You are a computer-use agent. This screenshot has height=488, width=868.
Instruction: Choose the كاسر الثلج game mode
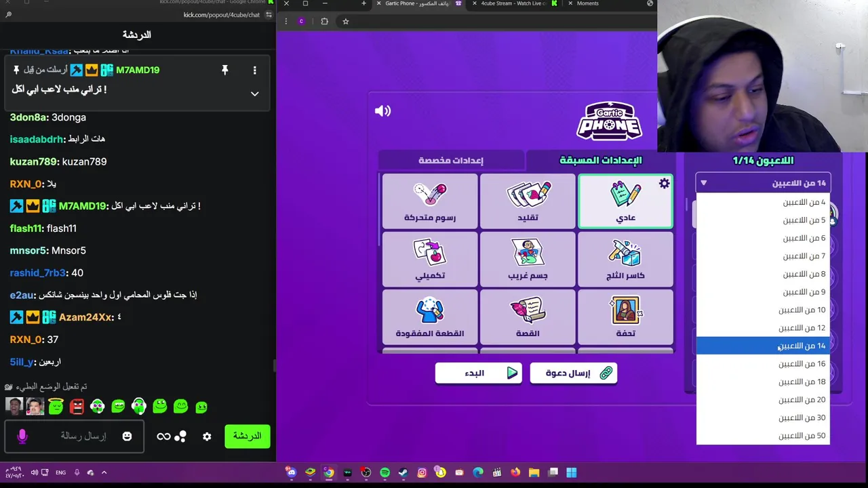point(625,260)
